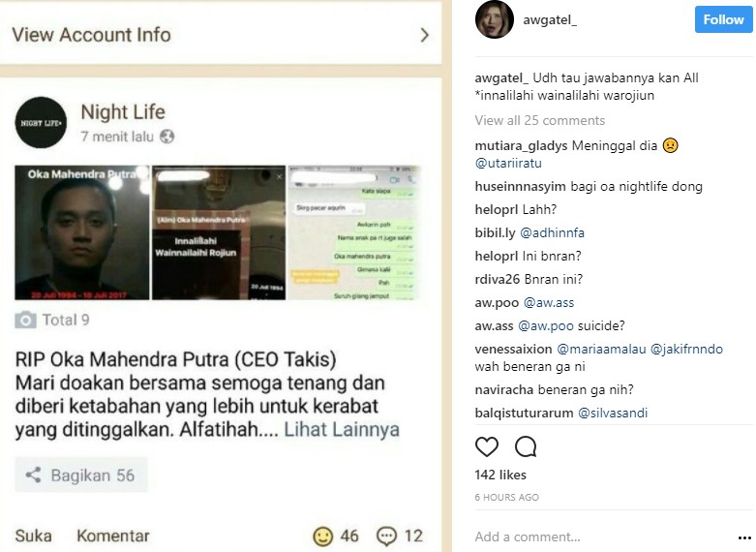The height and width of the screenshot is (552, 756).
Task: Click the smiley reactions icon showing 46
Action: click(323, 537)
